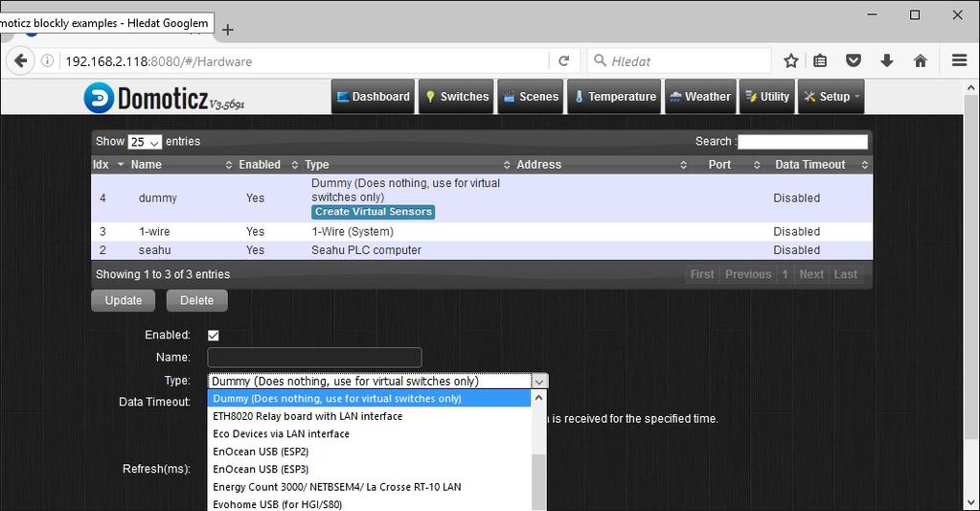This screenshot has width=980, height=511.
Task: Sort table by Address column
Action: point(602,165)
